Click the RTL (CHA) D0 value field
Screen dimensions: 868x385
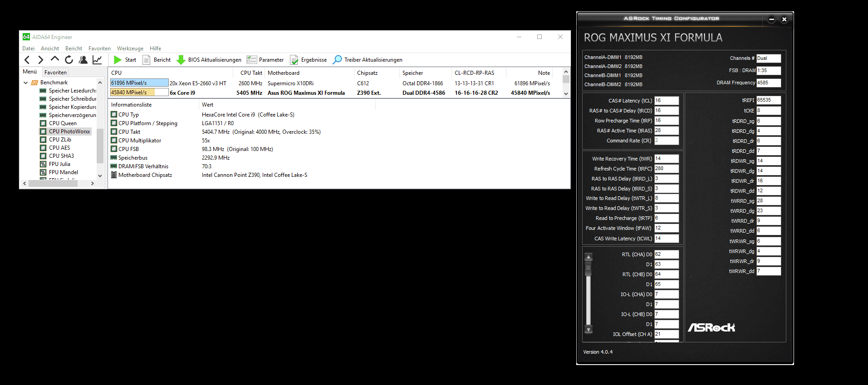click(x=667, y=254)
